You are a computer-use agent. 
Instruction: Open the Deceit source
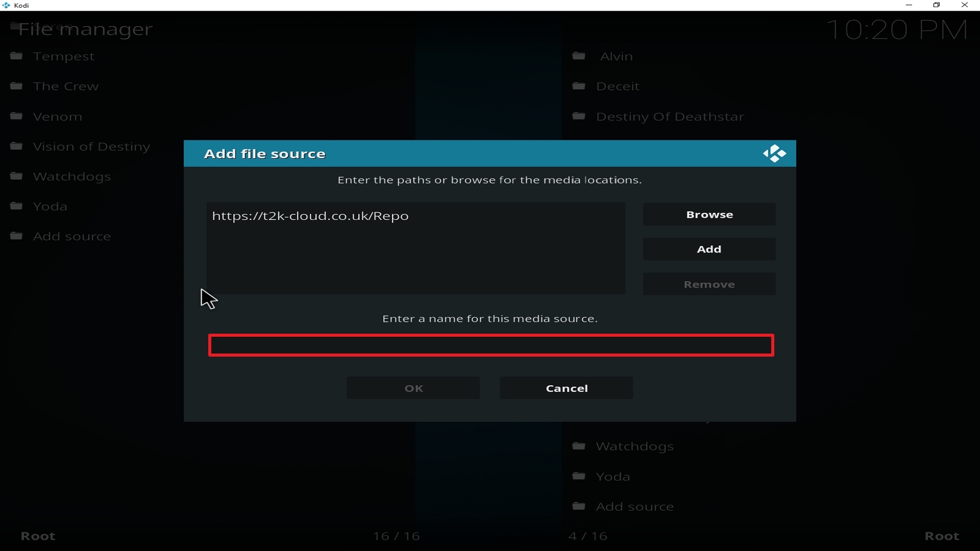click(x=618, y=86)
